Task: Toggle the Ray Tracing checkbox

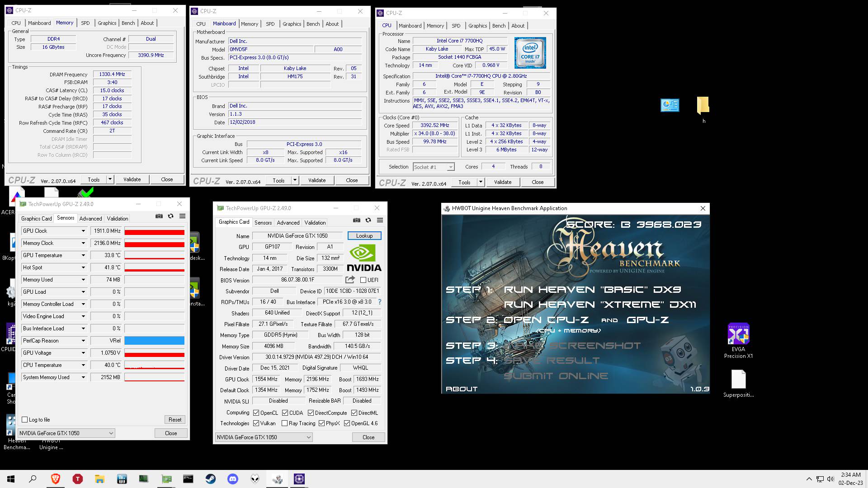Action: pyautogui.click(x=285, y=423)
